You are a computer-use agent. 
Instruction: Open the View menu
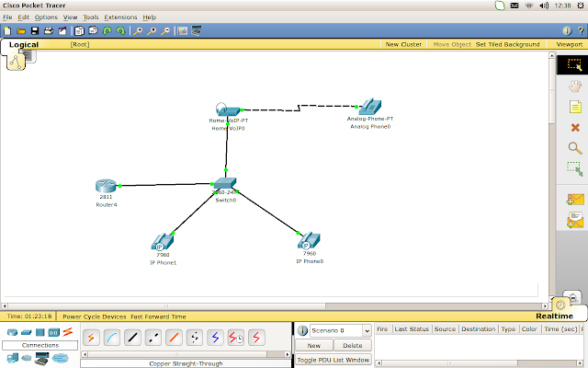pos(70,17)
